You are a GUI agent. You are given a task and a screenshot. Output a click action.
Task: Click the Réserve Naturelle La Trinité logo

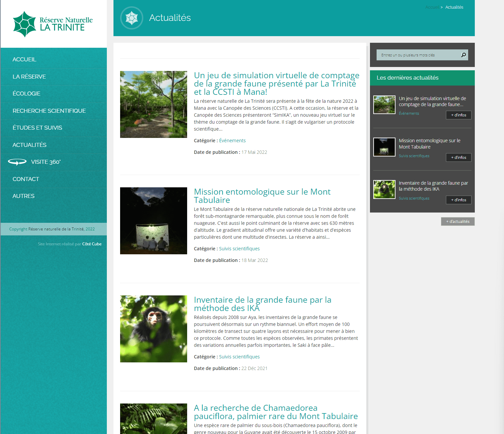(53, 24)
